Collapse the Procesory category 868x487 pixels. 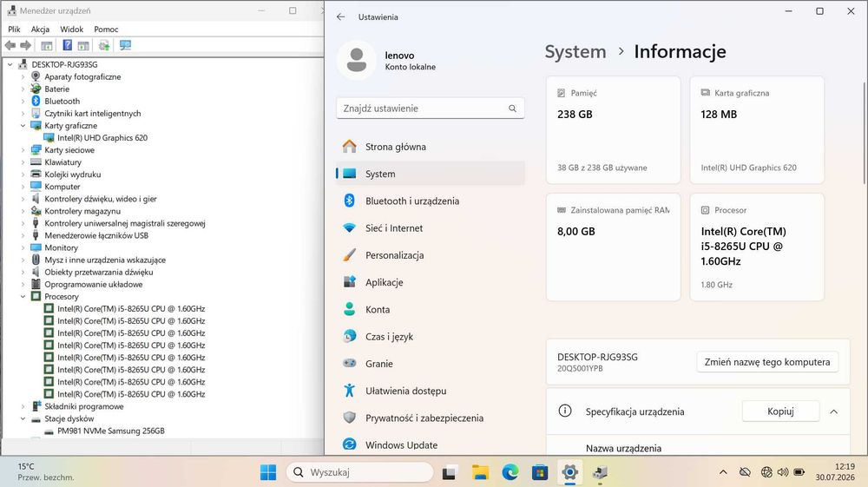(23, 296)
